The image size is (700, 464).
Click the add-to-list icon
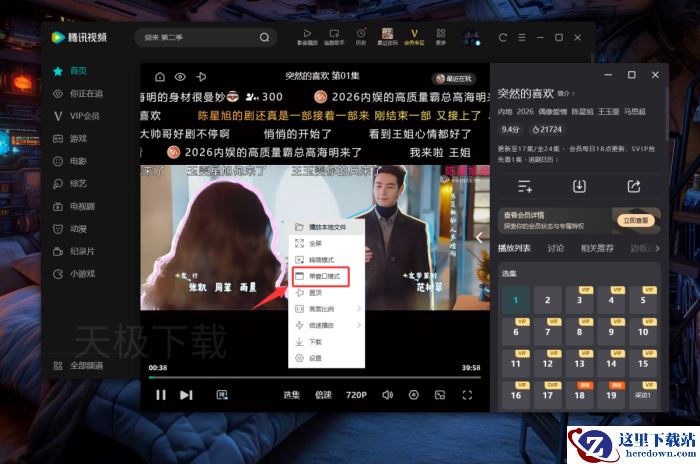[x=525, y=186]
